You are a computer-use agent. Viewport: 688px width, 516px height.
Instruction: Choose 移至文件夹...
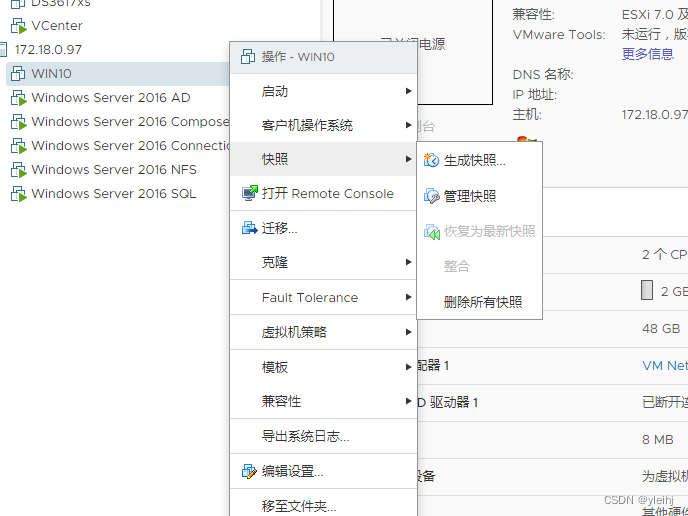(x=323, y=504)
